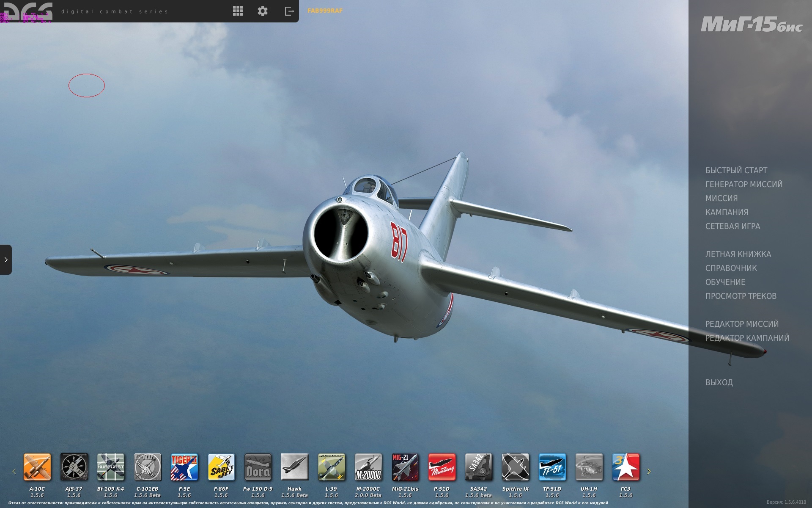Screen dimensions: 812x508
Task: Select the MiG-21bis module icon
Action: [405, 467]
